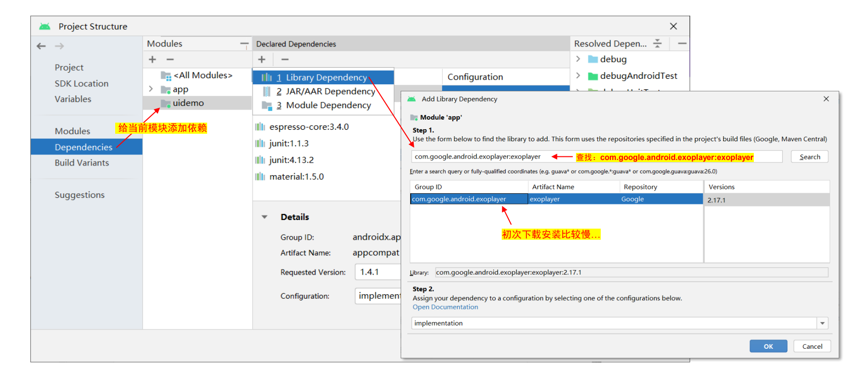Click the uidemo module folder icon
This screenshot has height=375, width=868.
[x=165, y=103]
